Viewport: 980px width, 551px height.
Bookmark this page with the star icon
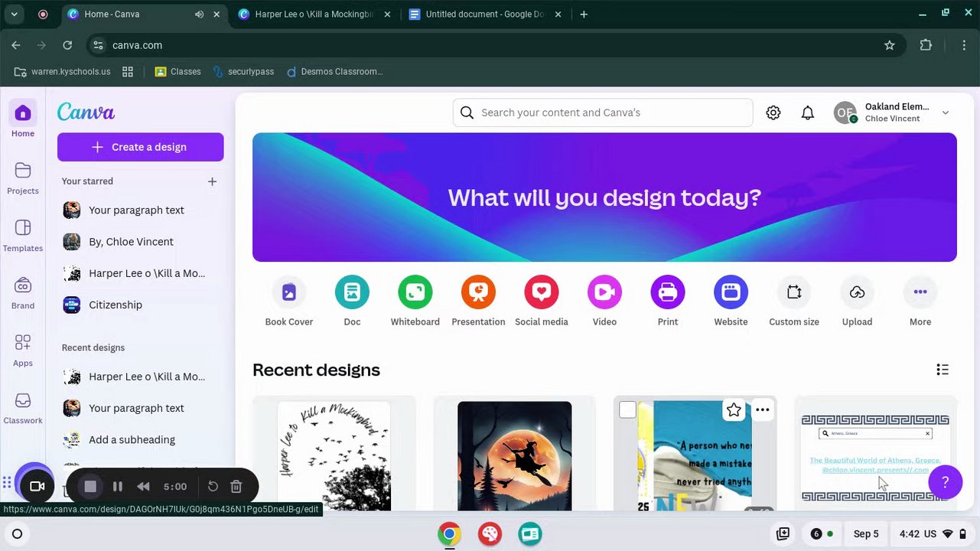coord(889,45)
